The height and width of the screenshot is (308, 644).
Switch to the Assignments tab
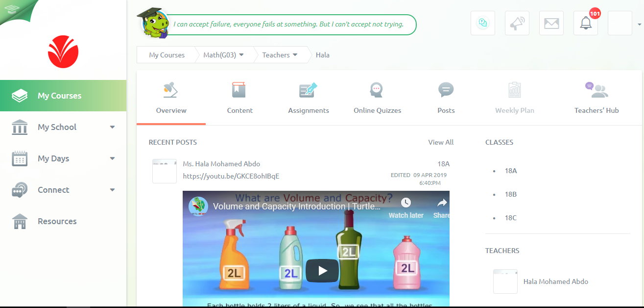309,98
